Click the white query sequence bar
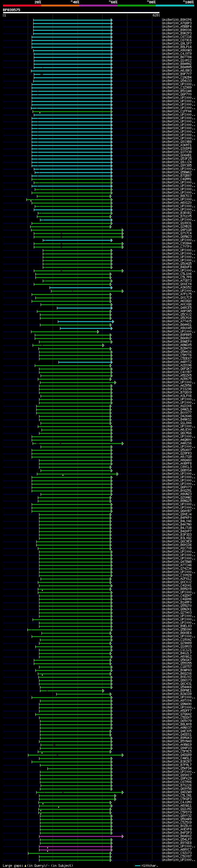 (81, 13)
